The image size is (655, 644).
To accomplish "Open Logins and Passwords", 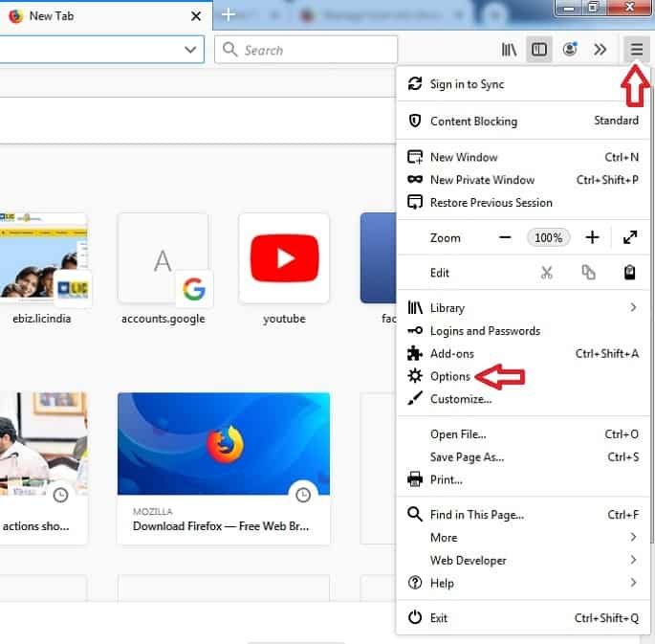I will coord(523,331).
